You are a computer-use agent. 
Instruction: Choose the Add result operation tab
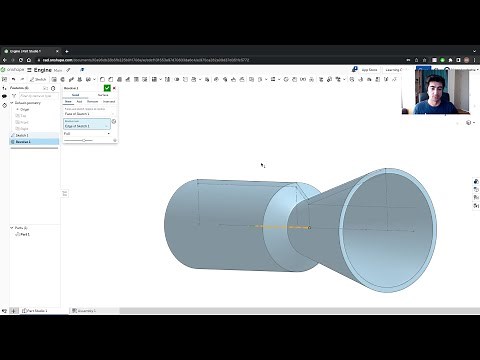coord(79,101)
